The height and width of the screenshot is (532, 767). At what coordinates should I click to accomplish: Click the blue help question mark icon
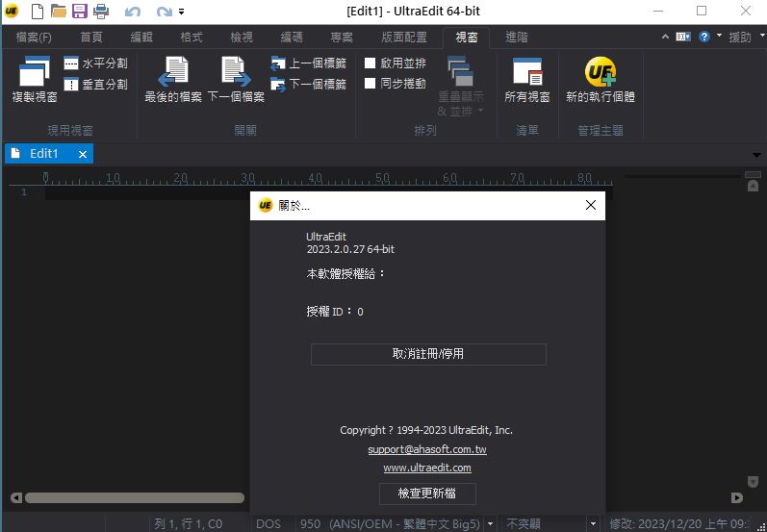point(704,37)
